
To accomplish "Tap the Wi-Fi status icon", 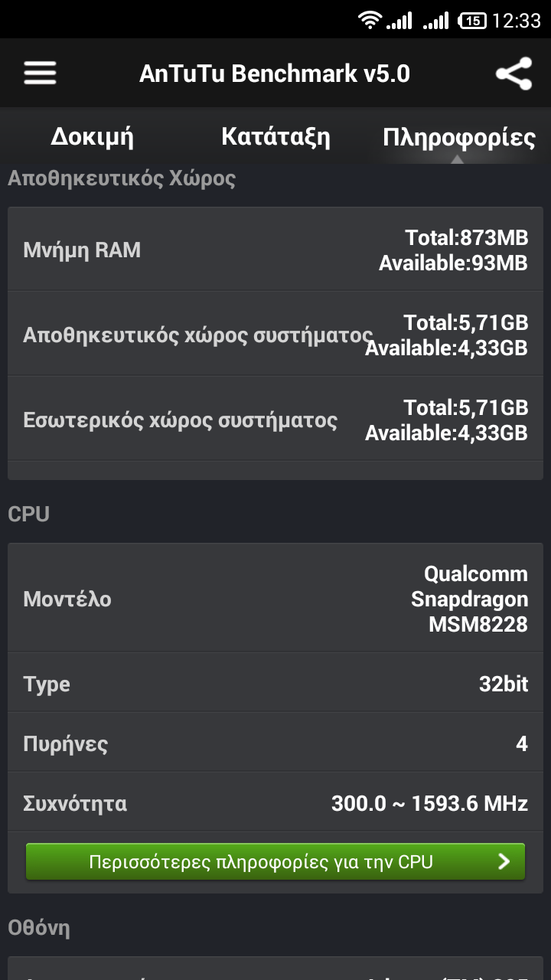I will coord(370,21).
